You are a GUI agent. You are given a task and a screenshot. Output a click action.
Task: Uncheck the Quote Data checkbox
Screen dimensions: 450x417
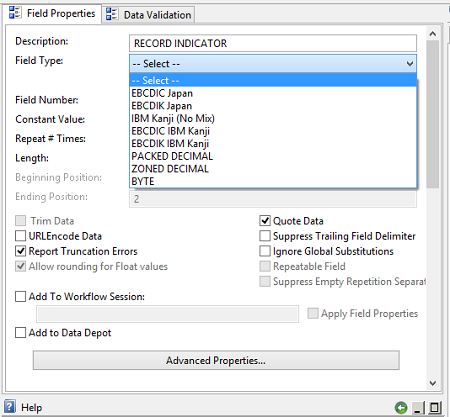click(x=265, y=221)
